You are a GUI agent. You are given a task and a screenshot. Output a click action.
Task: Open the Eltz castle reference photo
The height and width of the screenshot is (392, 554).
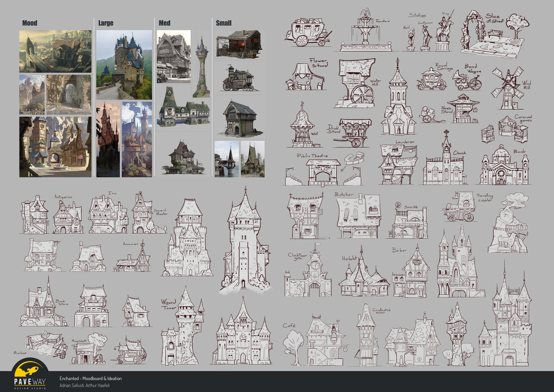tap(124, 65)
